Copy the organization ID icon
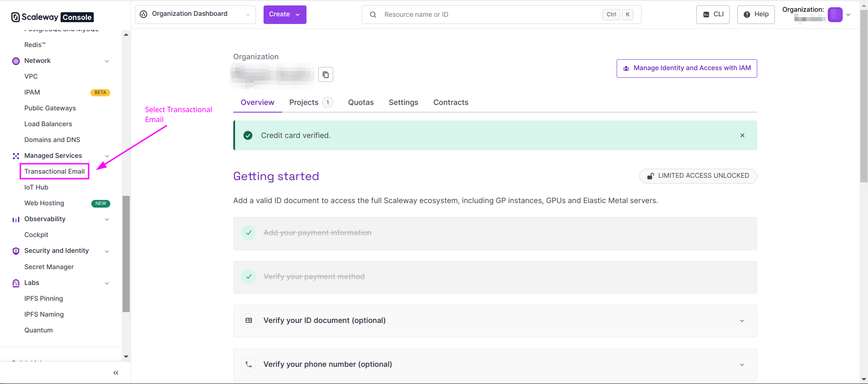Image resolution: width=868 pixels, height=384 pixels. pyautogui.click(x=325, y=75)
